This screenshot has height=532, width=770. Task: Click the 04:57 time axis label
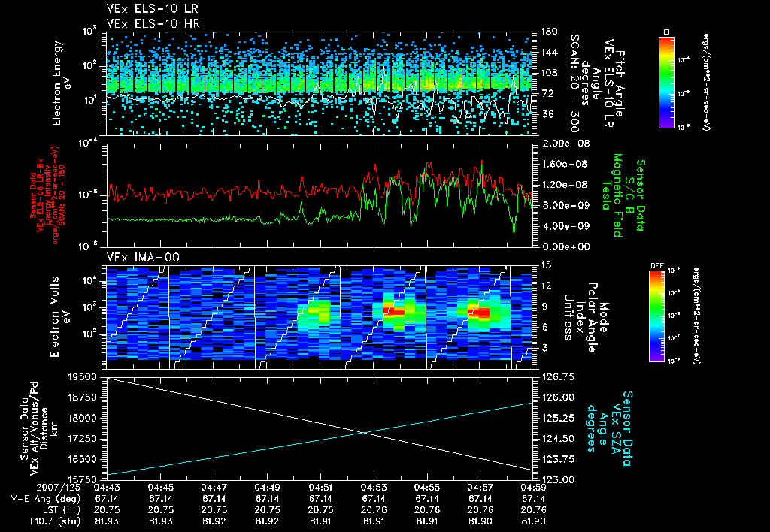point(480,488)
